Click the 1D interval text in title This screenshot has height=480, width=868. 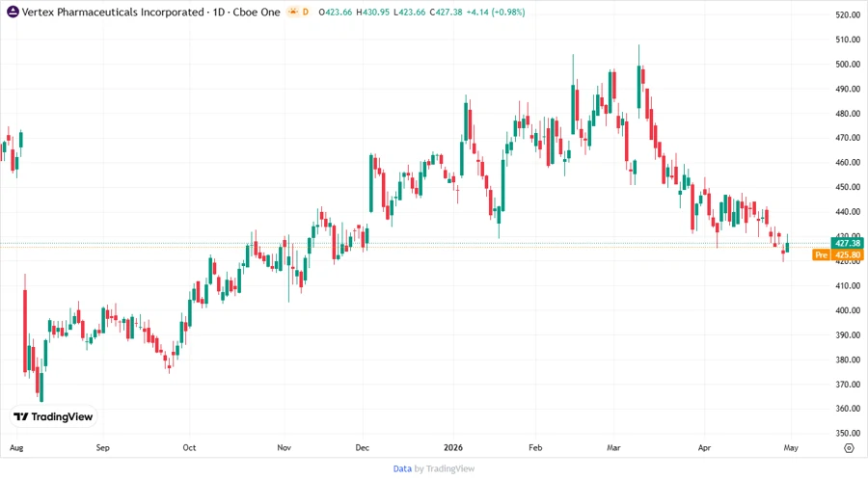click(x=219, y=12)
